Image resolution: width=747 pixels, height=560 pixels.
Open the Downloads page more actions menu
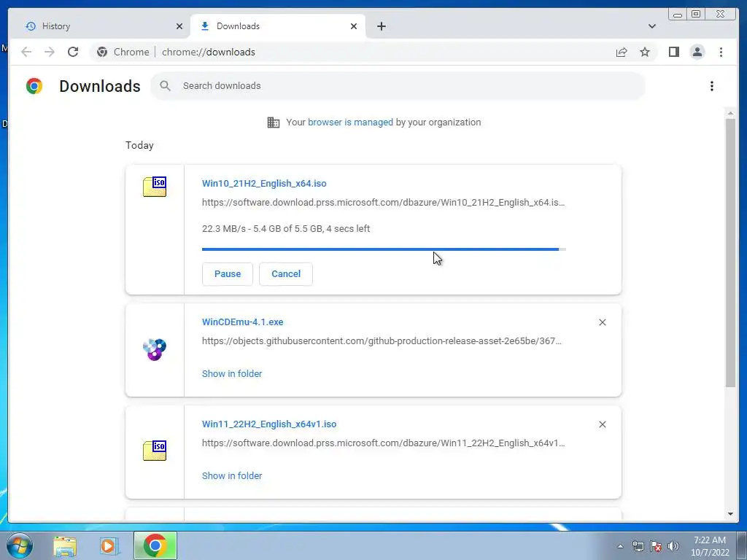coord(712,86)
